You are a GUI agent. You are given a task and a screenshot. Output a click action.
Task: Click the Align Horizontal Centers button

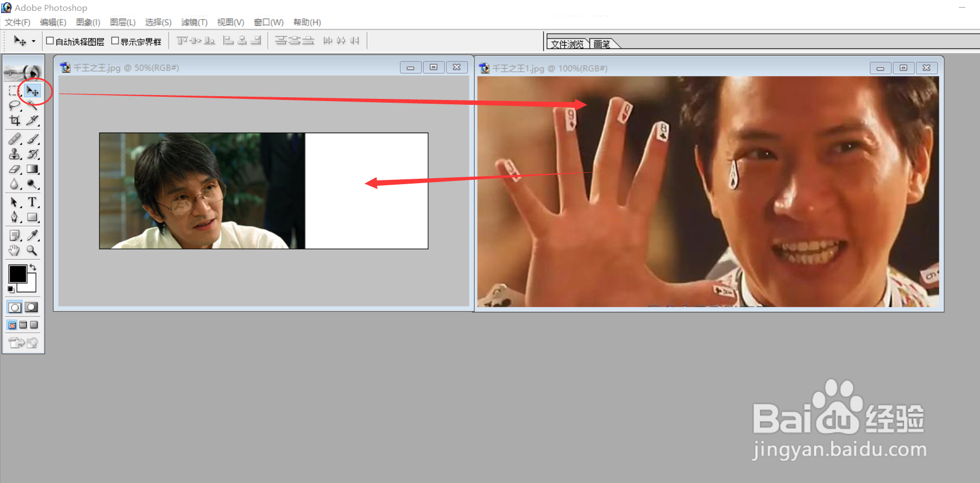pos(242,41)
